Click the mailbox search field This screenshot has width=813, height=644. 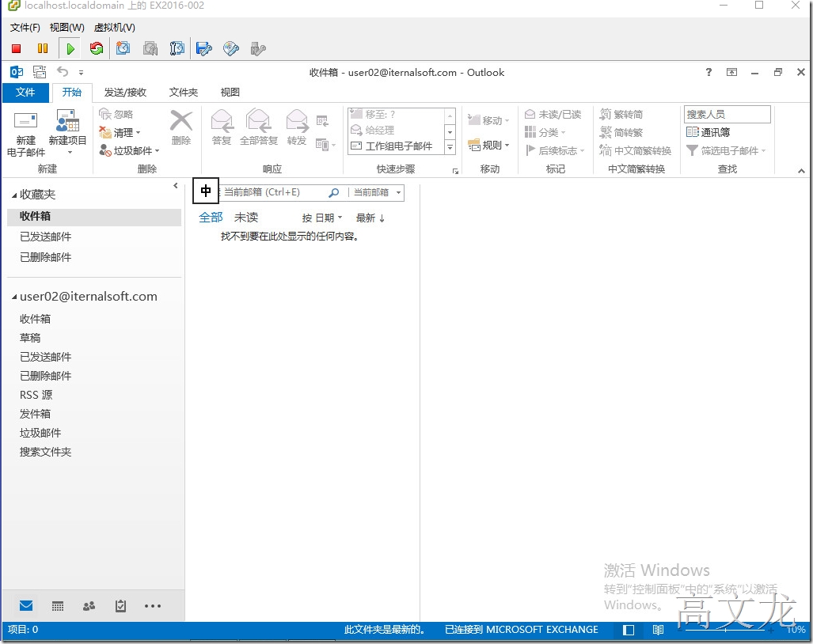[x=272, y=192]
